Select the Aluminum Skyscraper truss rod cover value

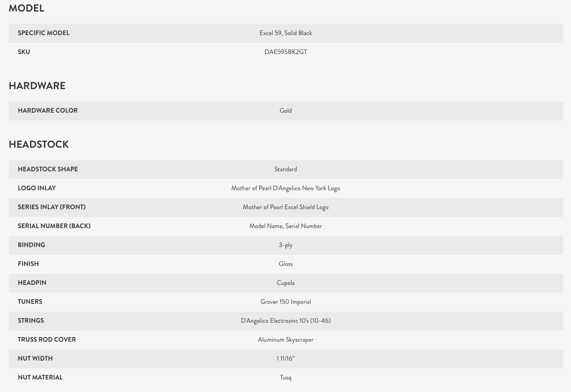click(285, 340)
